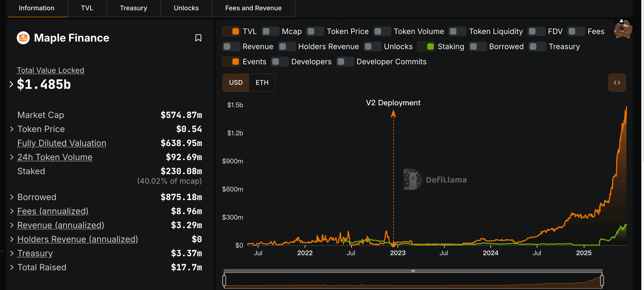Screen dimensions: 644x290
Task: Expand Revenue (annualized) details
Action: pos(12,225)
